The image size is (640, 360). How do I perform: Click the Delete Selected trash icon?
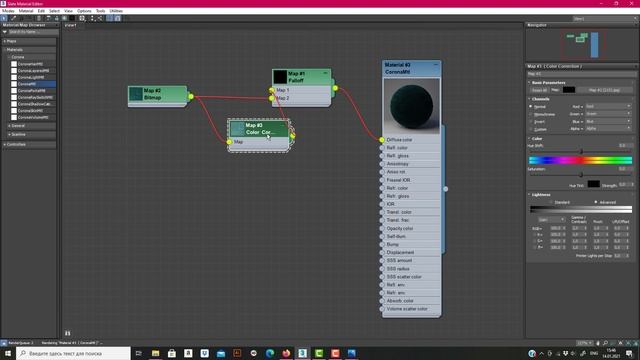[39, 18]
